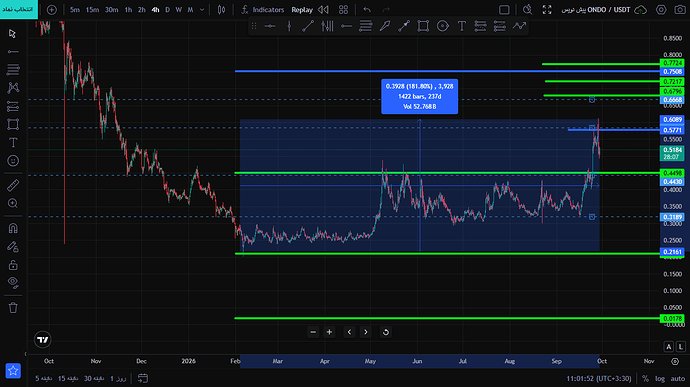The height and width of the screenshot is (387, 690).
Task: Select the long position tool in favorites toolbar
Action: pyautogui.click(x=480, y=26)
